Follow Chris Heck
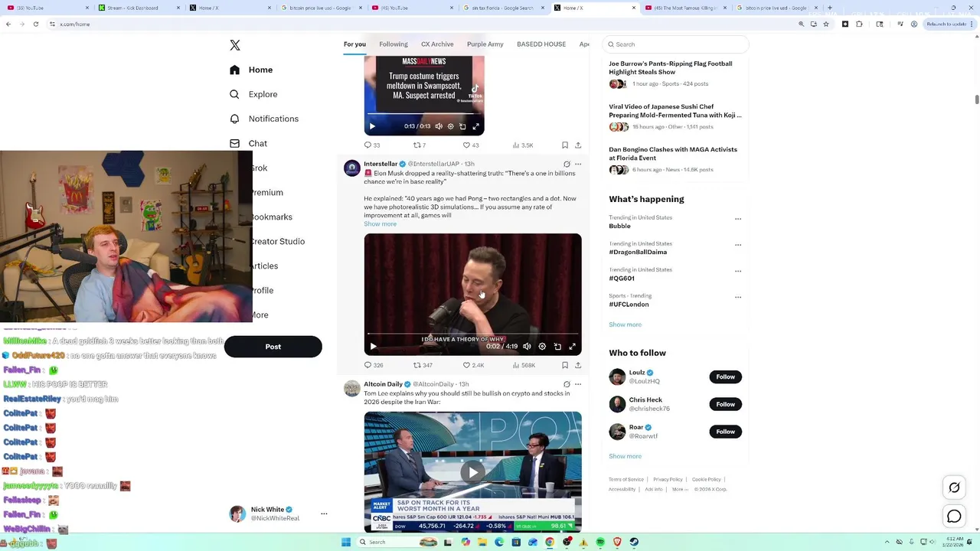This screenshot has width=980, height=551. point(725,404)
